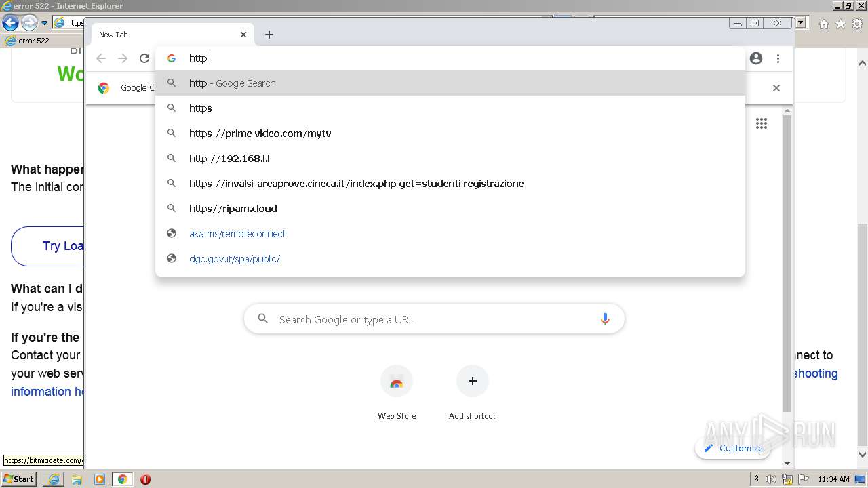Open the action center flag tray icon
Viewport: 868px width, 488px height.
click(803, 479)
